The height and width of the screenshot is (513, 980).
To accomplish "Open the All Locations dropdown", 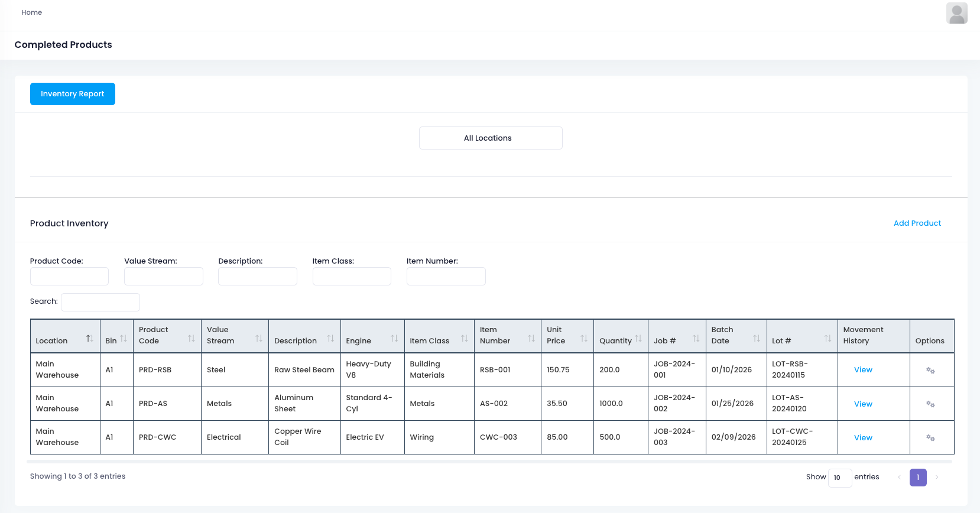I will pyautogui.click(x=490, y=138).
